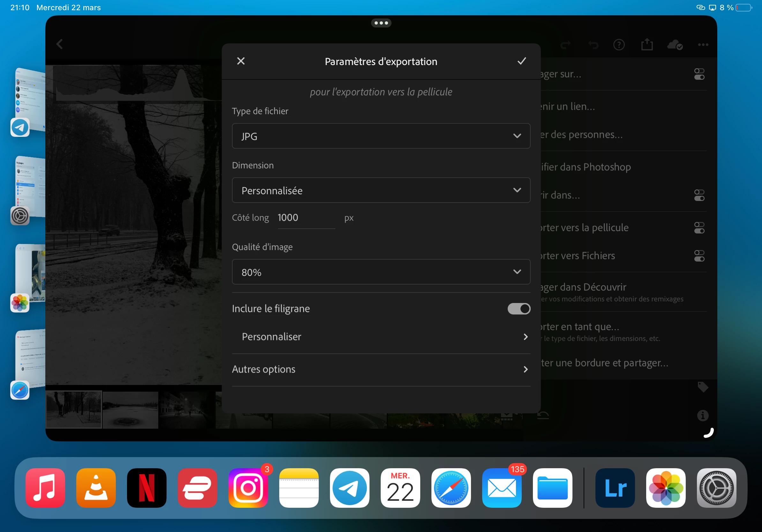Viewport: 762px width, 532px height.
Task: Open settings toggle beside Exporter vers Fichiers
Action: (699, 256)
